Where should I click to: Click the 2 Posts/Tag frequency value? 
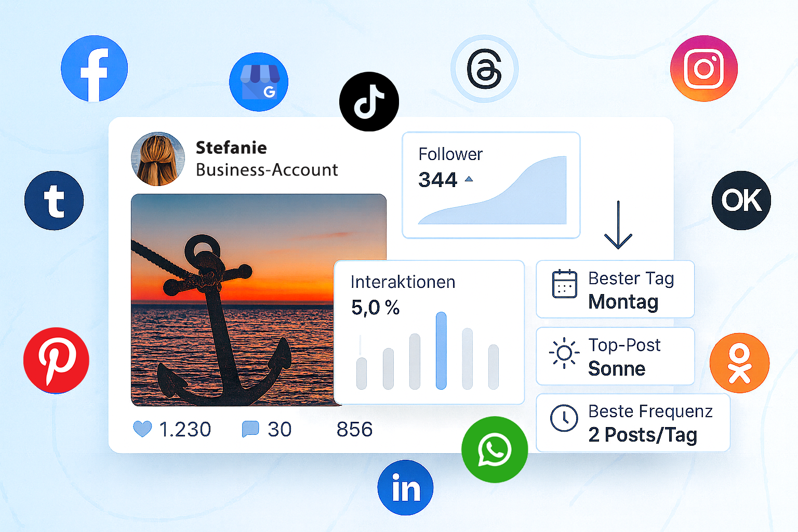click(x=643, y=435)
